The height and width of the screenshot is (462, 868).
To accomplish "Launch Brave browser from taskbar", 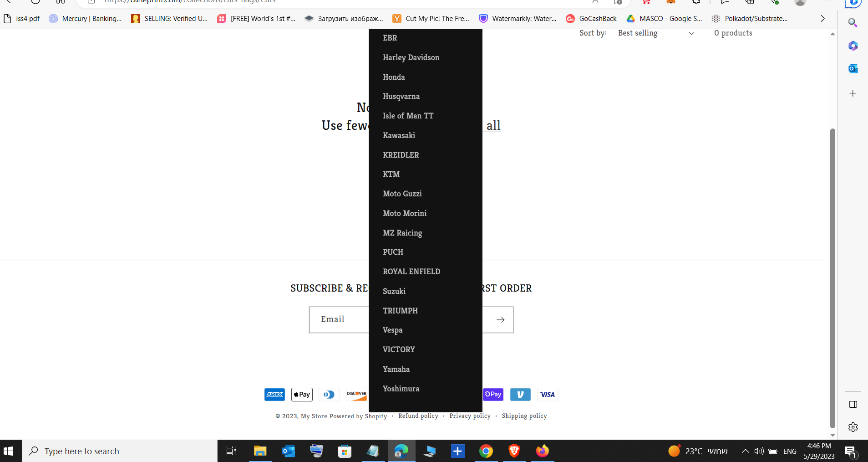I will (514, 451).
